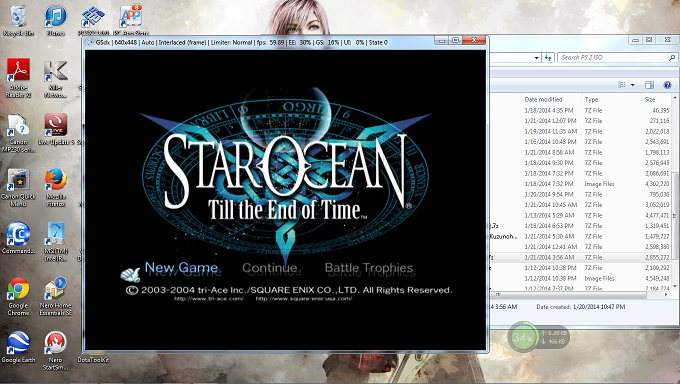Open Nero Home Essentials shortcut
This screenshot has width=680, height=384.
coord(56,296)
